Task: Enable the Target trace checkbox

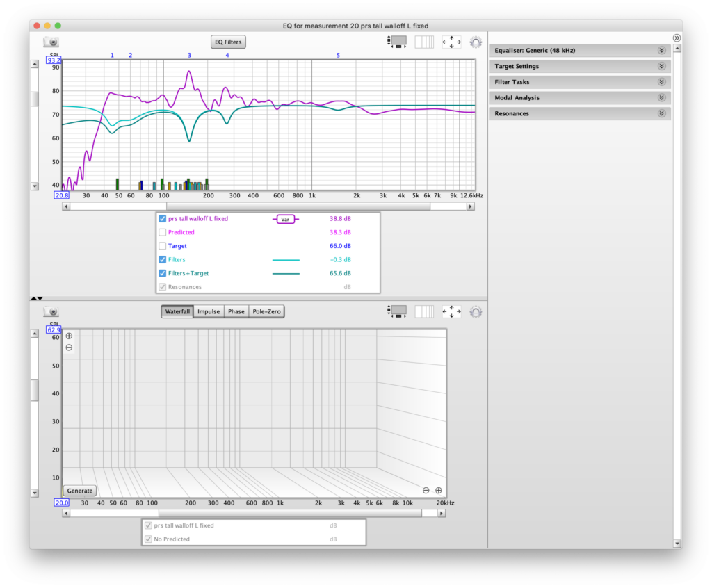Action: click(163, 246)
